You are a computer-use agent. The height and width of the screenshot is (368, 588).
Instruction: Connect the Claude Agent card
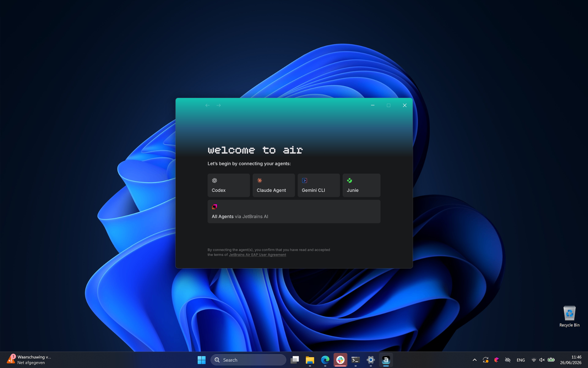pos(273,185)
